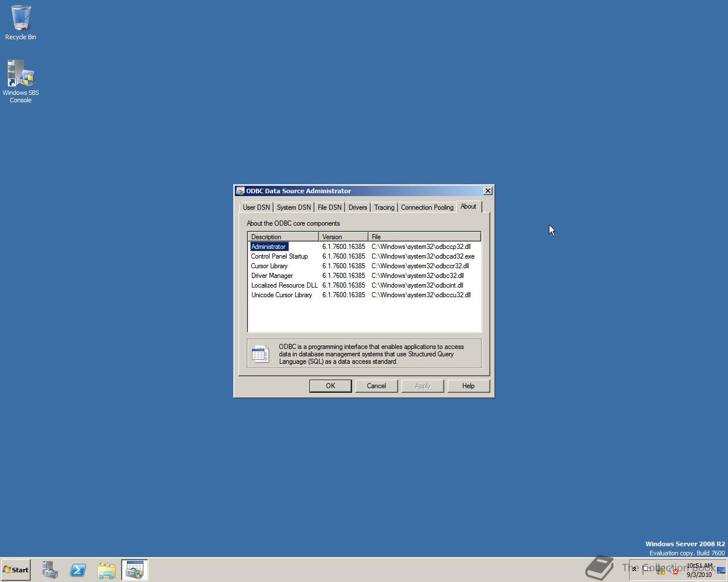Click the ODBC title bar icon
This screenshot has height=582, width=728.
pos(241,191)
